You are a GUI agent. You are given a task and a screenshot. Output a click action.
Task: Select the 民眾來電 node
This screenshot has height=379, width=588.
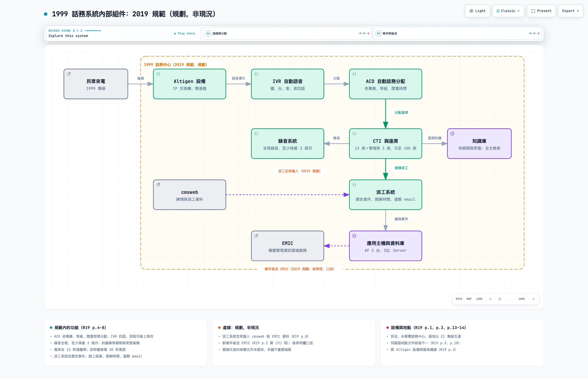click(x=96, y=84)
